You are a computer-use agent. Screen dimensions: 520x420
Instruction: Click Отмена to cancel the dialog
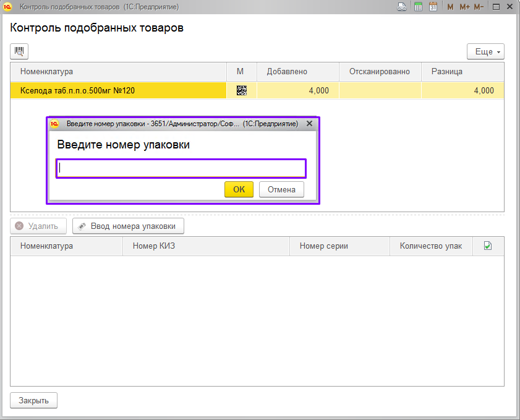[281, 190]
